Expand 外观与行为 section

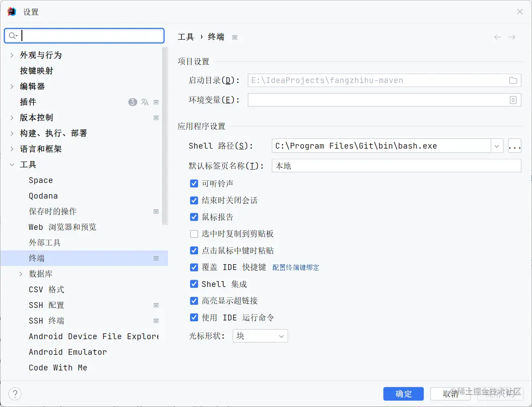click(x=12, y=55)
